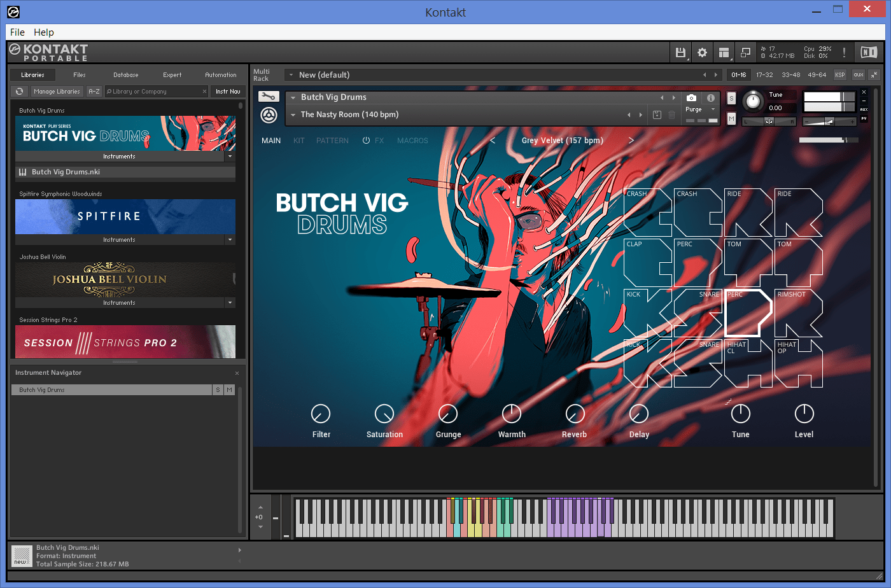Load next instrument in Butch Vig Drums row
This screenshot has width=891, height=588.
[674, 97]
